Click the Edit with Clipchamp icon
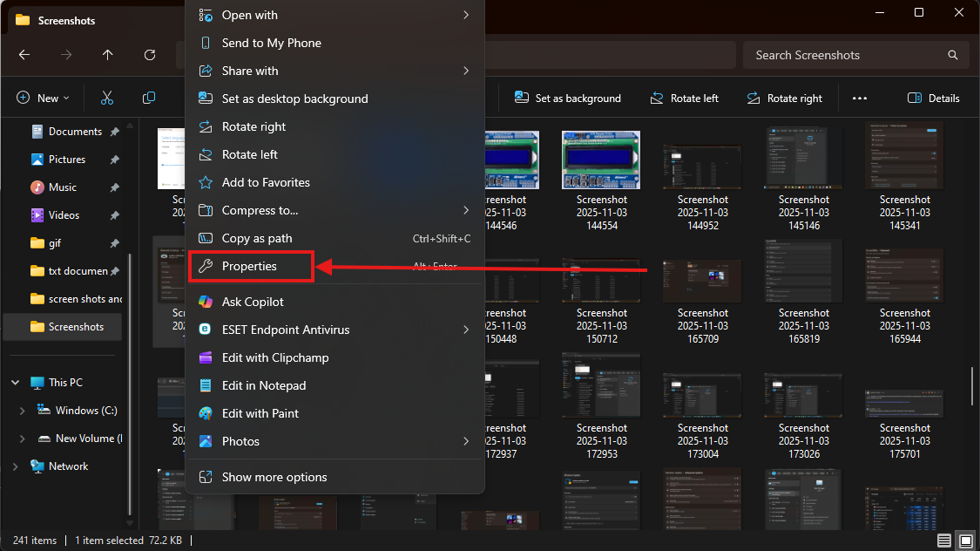 205,357
